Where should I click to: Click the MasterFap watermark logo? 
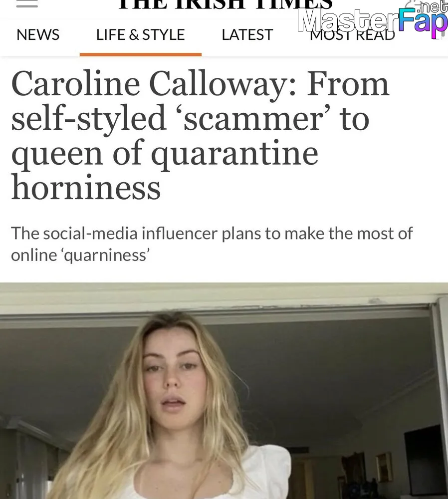(373, 20)
